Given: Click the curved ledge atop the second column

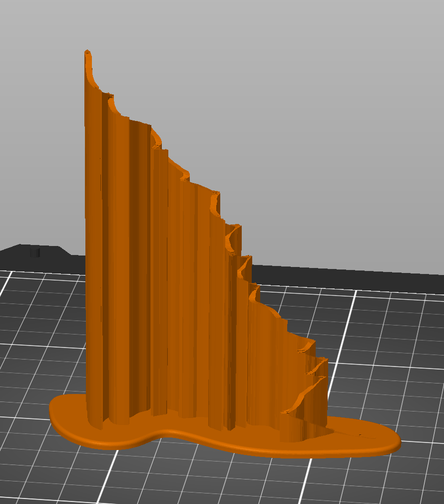Looking at the screenshot, I should point(111,102).
